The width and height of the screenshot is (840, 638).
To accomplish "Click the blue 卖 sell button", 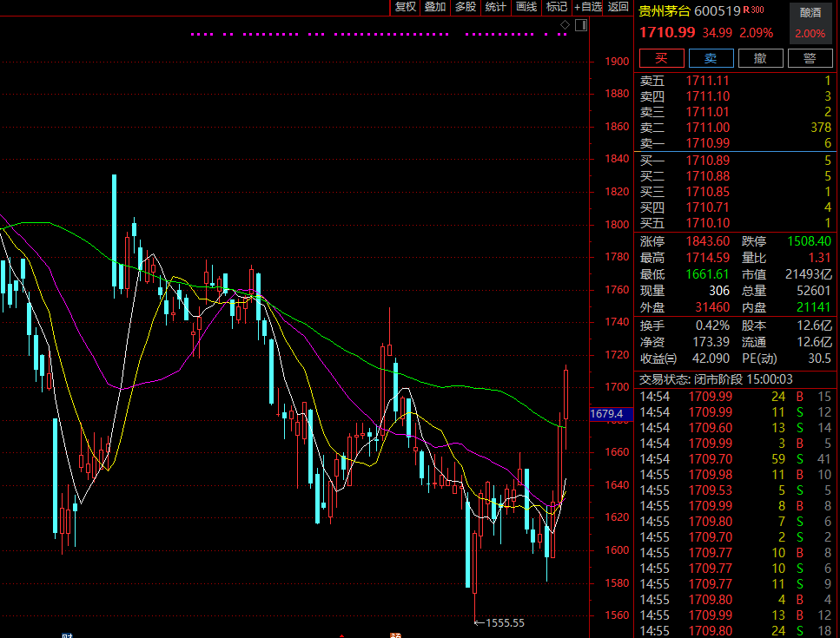I will 711,58.
